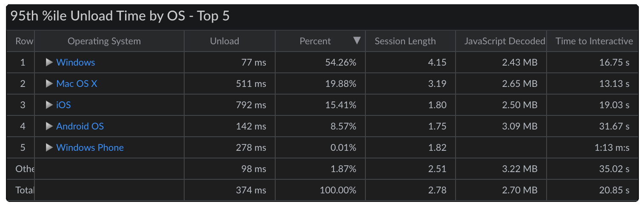Open the Windows Phone link
The image size is (644, 207).
click(90, 148)
